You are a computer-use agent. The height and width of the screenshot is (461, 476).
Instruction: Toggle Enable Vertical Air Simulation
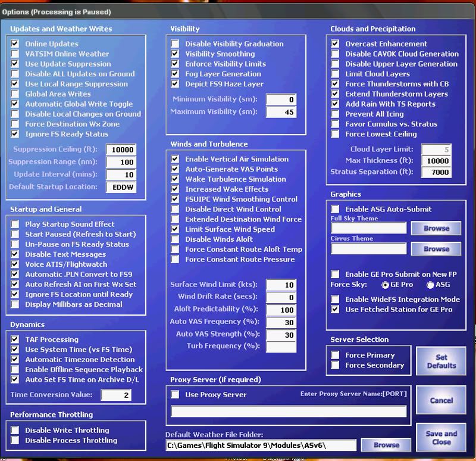click(x=175, y=158)
